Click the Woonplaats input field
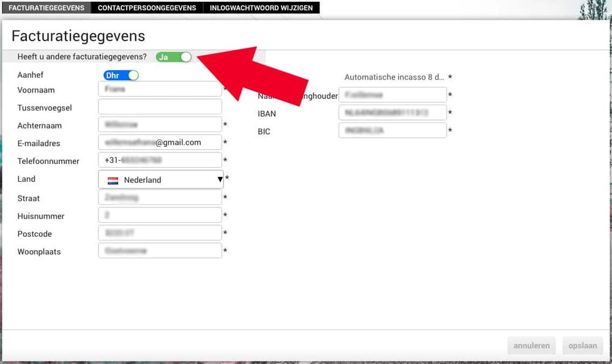 [160, 250]
